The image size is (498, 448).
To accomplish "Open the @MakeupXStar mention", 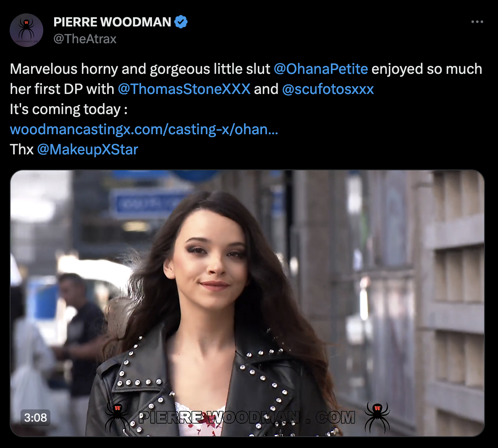I will (88, 149).
